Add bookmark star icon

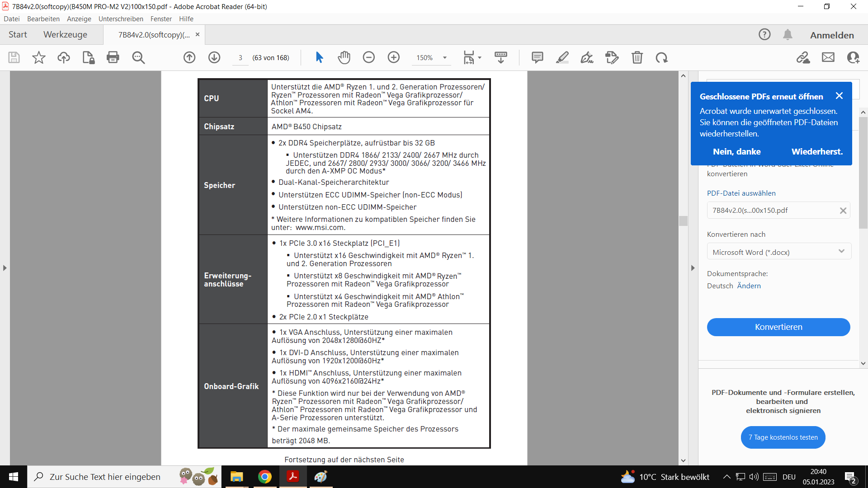point(39,57)
